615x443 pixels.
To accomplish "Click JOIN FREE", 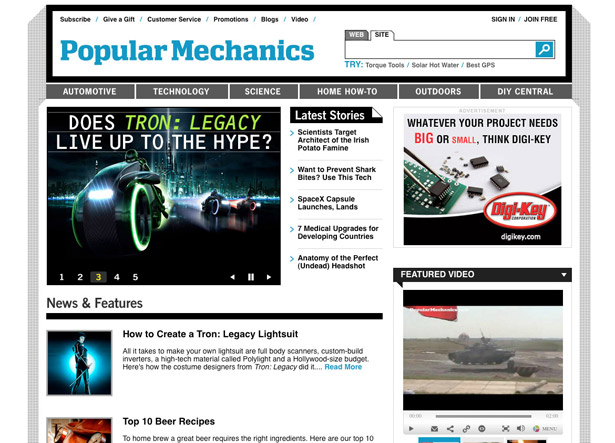I will pos(540,19).
